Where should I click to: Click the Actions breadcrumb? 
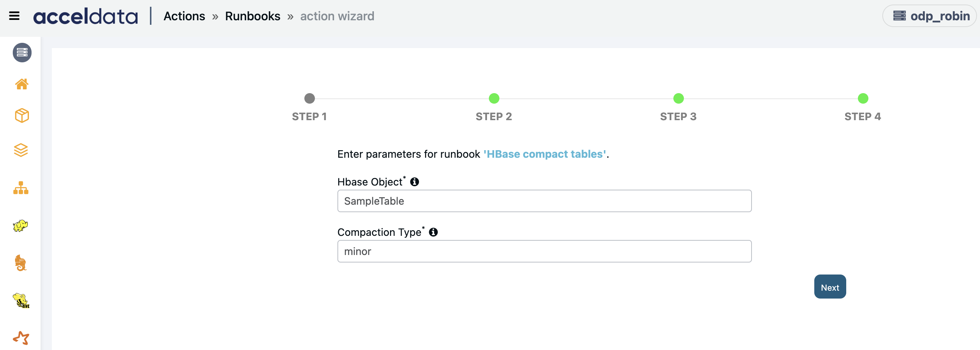(184, 16)
